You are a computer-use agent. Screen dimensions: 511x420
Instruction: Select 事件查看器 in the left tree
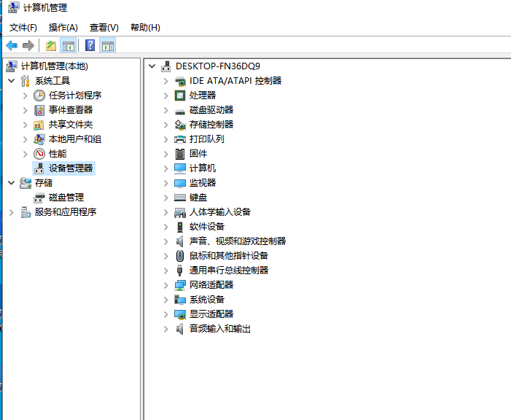(71, 110)
